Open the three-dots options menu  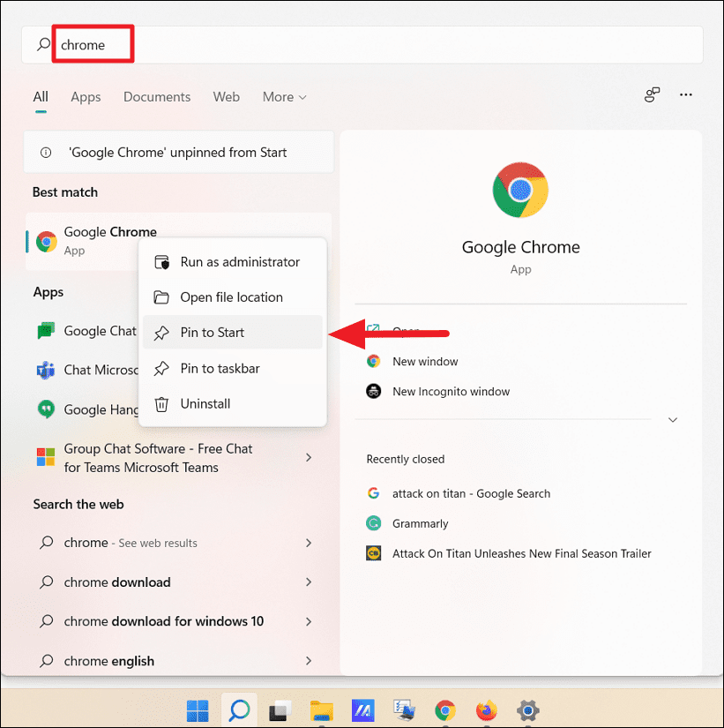click(686, 94)
